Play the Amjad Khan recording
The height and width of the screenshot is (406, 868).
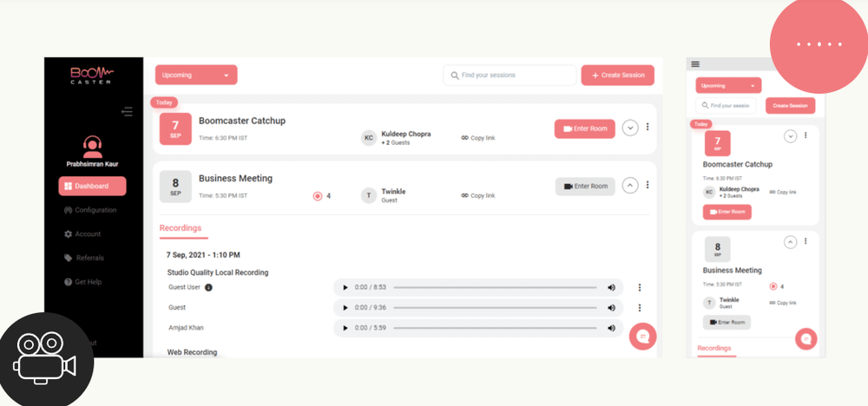click(x=345, y=328)
